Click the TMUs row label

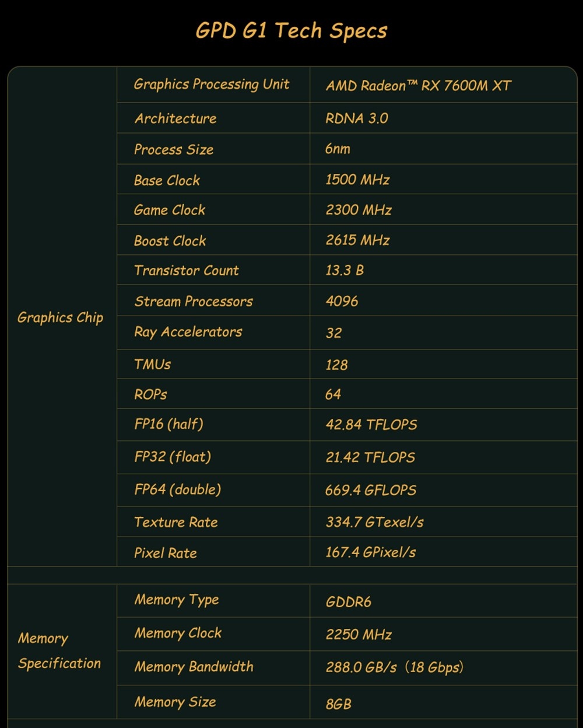[153, 365]
